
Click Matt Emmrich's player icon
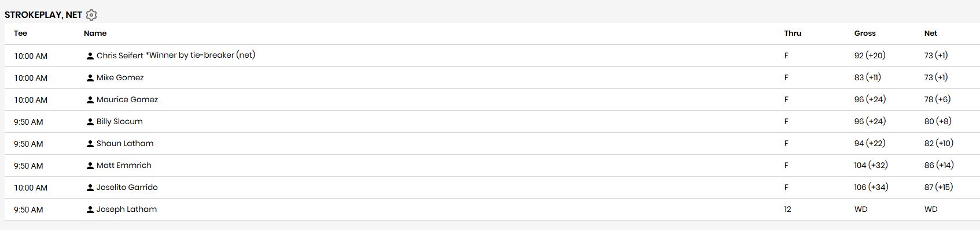[90, 166]
